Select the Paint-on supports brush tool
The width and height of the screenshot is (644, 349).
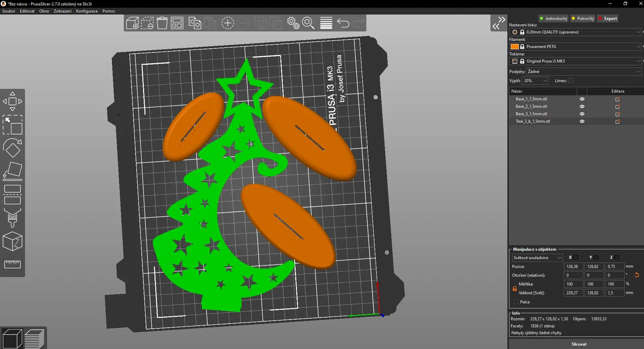pyautogui.click(x=12, y=218)
